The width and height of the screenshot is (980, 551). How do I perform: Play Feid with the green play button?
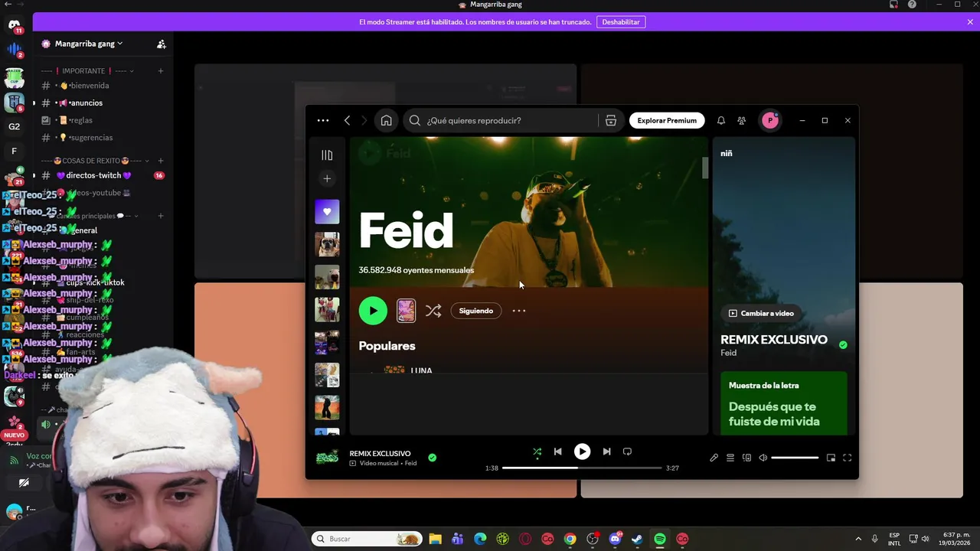(373, 311)
